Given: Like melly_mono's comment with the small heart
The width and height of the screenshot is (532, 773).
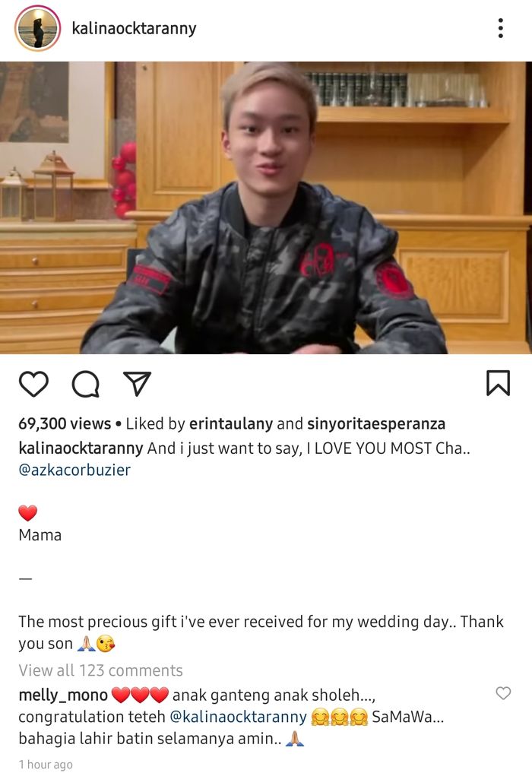Looking at the screenshot, I should pos(503,692).
